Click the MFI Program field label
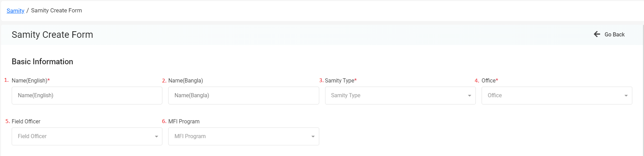 [x=184, y=121]
